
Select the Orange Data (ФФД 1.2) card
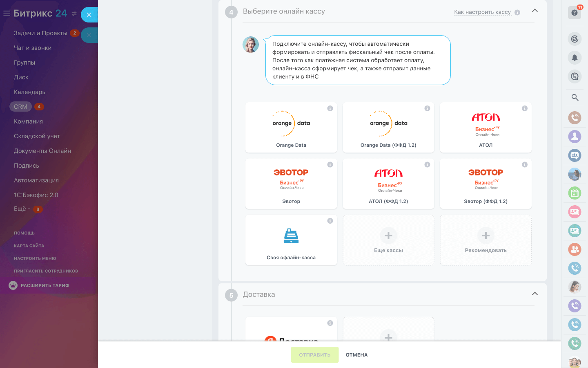pyautogui.click(x=388, y=128)
